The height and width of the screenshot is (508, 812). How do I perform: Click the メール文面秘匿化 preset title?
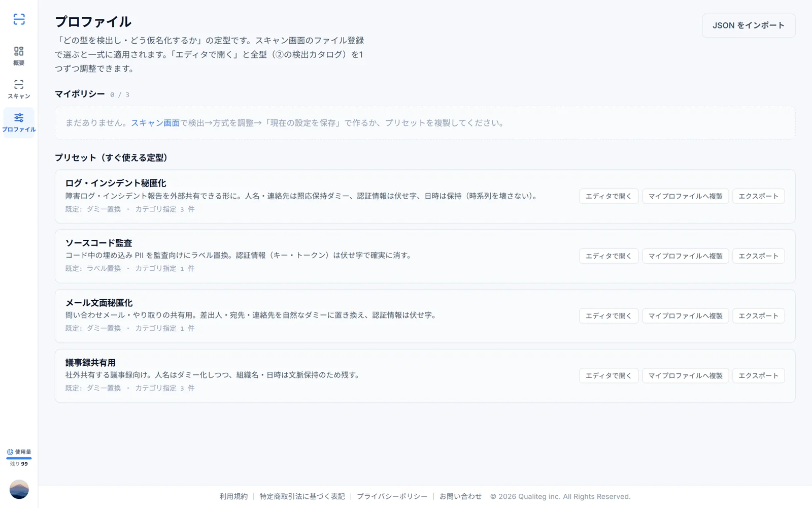(x=99, y=303)
